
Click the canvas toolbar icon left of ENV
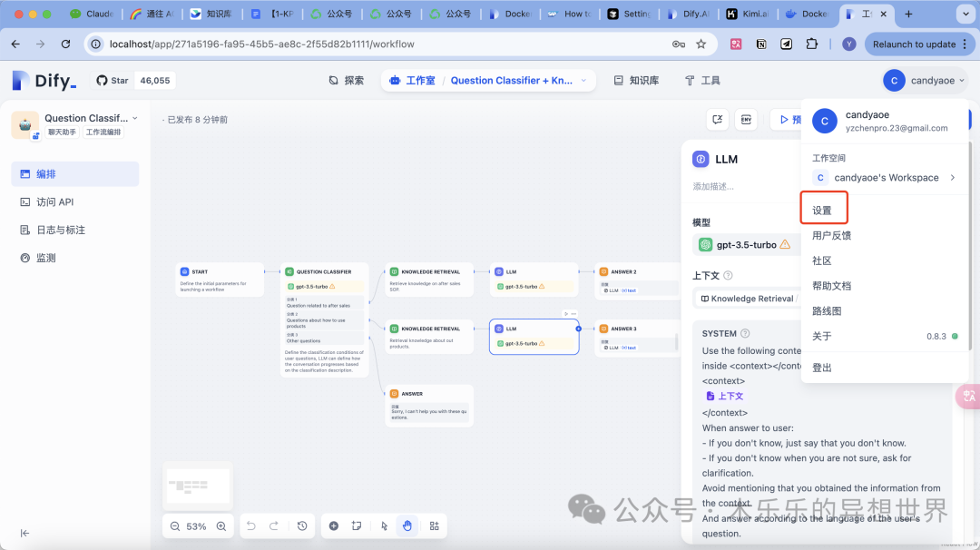(x=718, y=120)
